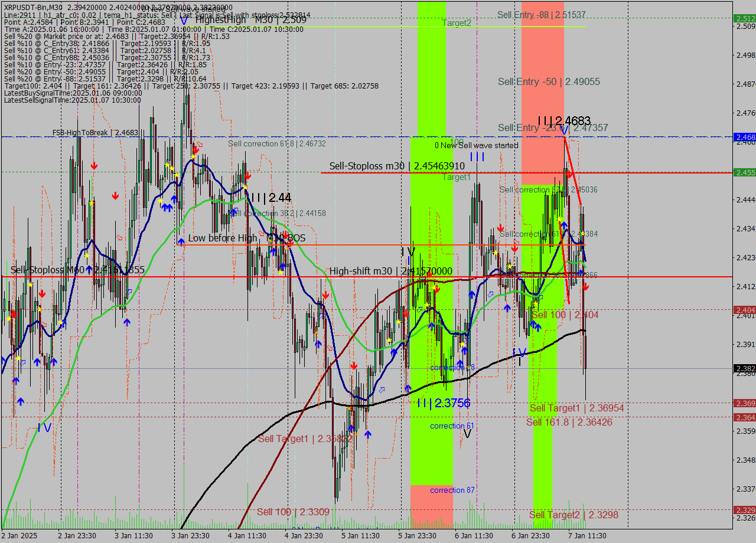The width and height of the screenshot is (756, 543).
Task: Click the red 2.364 price tag on axis
Action: [x=745, y=417]
